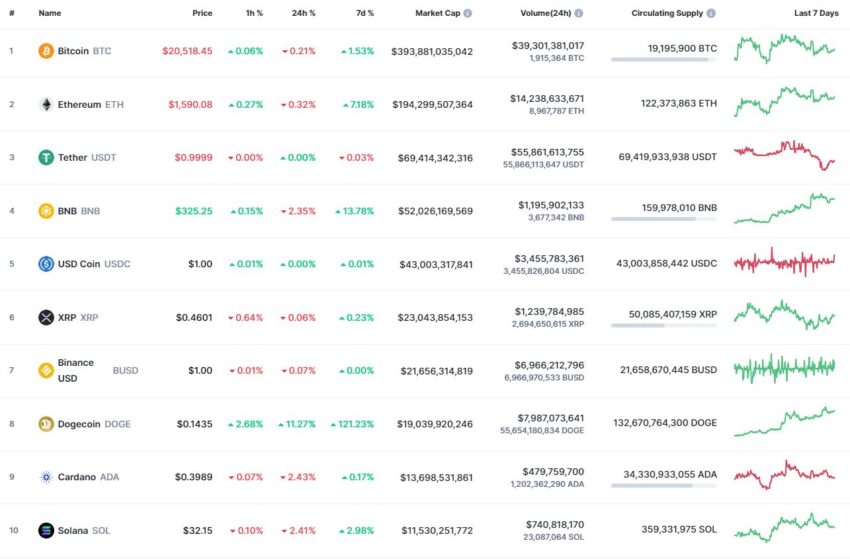Click the Bitcoin orange logo icon
Viewport: 850px width, 559px height.
46,51
